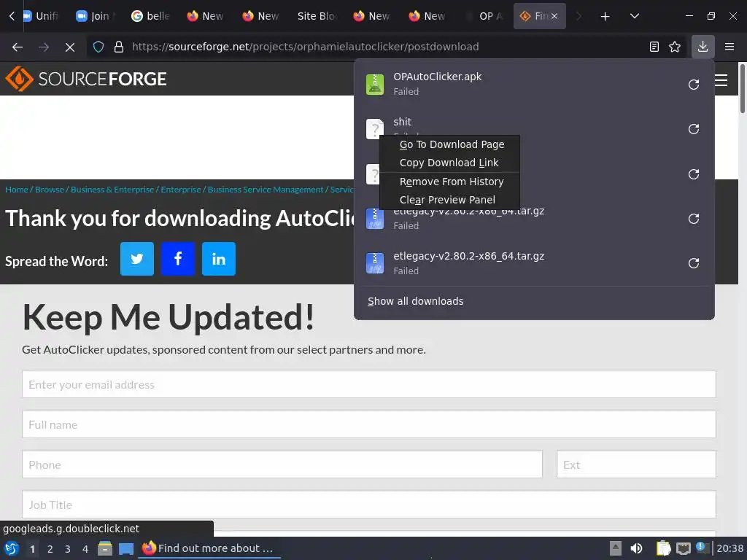Share on Facebook
The width and height of the screenshot is (747, 560).
coord(178,259)
